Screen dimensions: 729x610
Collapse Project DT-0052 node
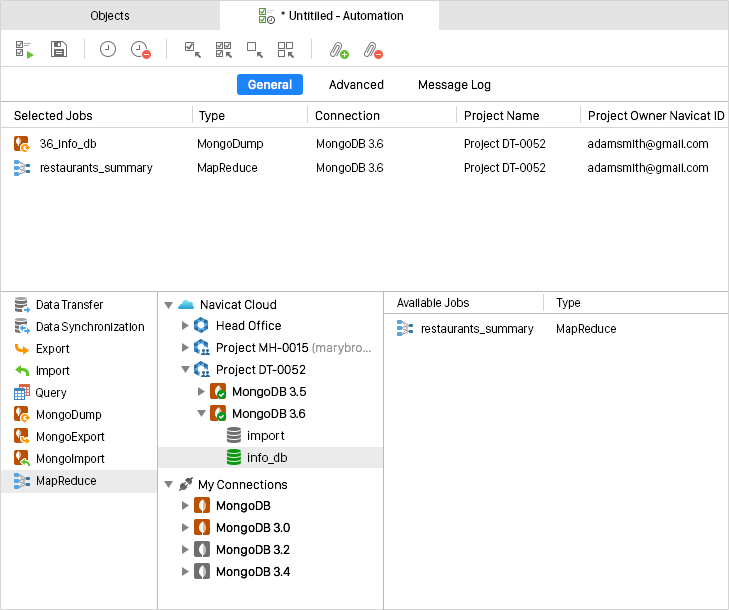coord(185,369)
